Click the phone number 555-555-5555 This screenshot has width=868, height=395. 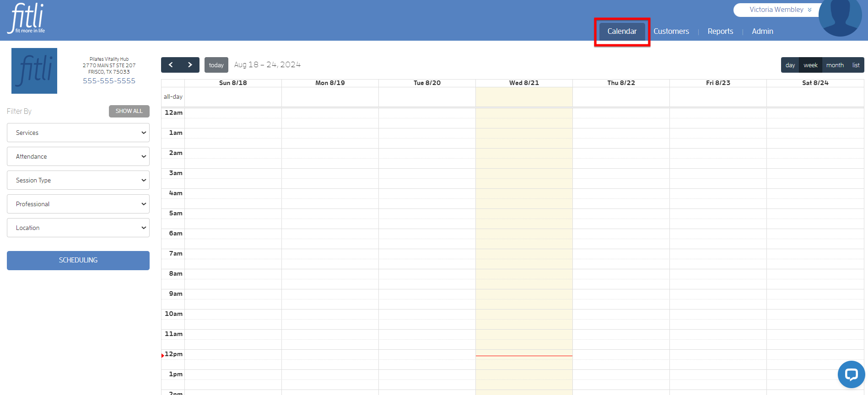(x=109, y=80)
